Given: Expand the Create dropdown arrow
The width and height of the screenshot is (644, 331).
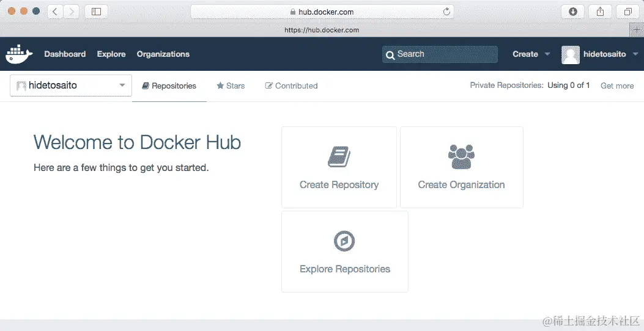Looking at the screenshot, I should coord(547,54).
